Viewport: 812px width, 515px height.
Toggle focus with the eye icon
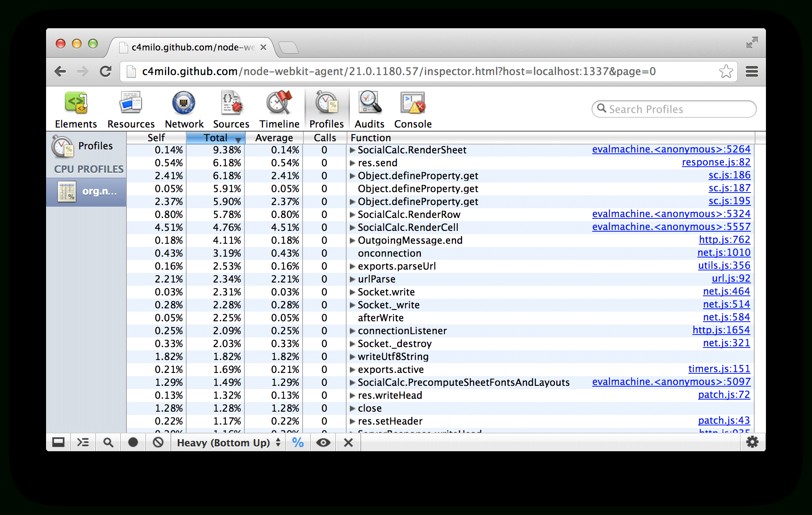point(323,442)
